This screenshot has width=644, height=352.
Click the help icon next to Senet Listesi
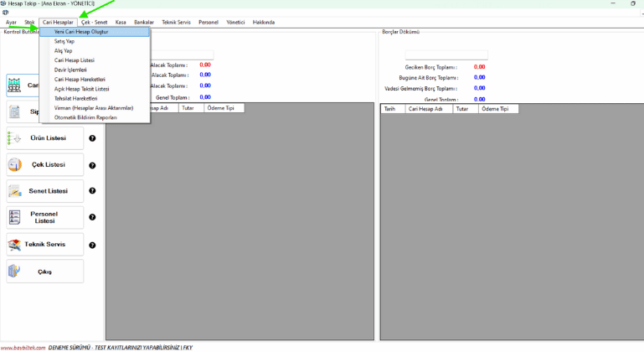tap(92, 191)
